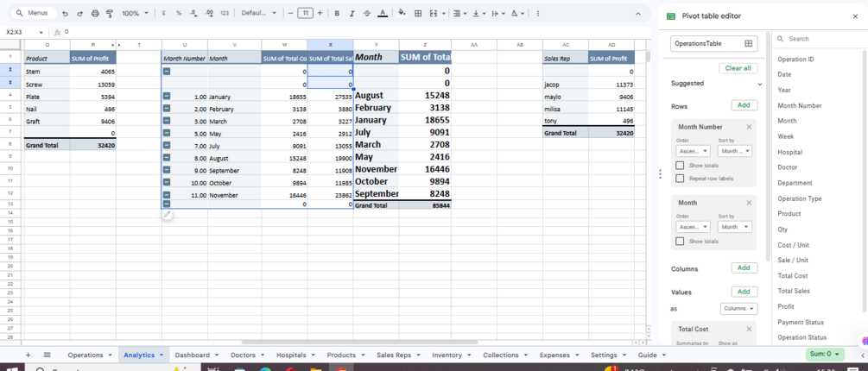
Task: Switch to the Doctors sheet tab
Action: (x=248, y=355)
